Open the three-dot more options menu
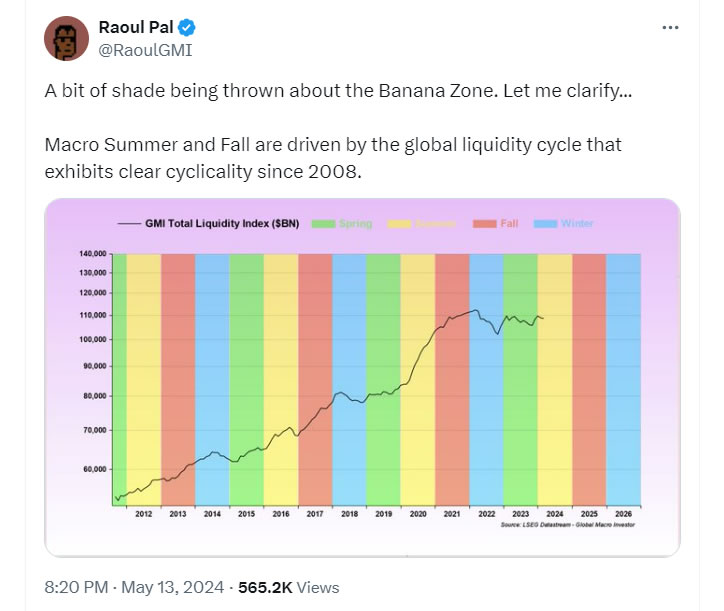 pyautogui.click(x=672, y=27)
